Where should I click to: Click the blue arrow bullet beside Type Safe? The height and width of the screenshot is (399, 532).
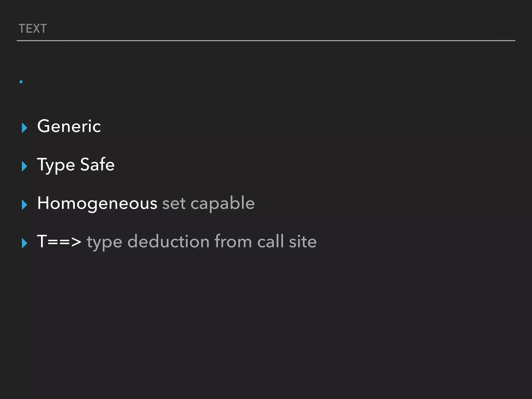[25, 166]
